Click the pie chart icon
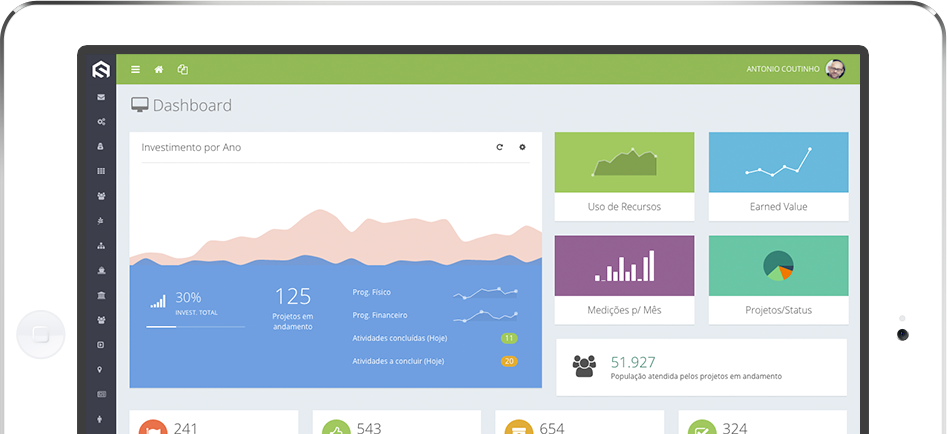The width and height of the screenshot is (947, 434). tap(778, 266)
